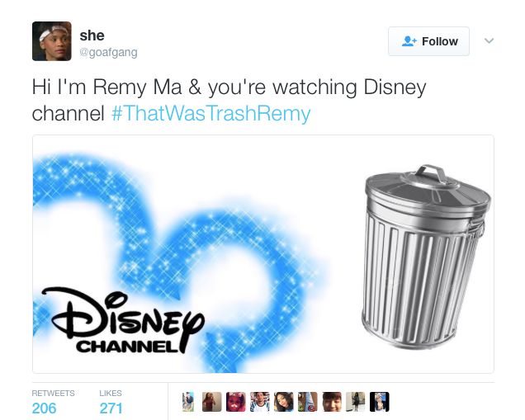525x420 pixels.
Task: Open the Disney Channel trash can image
Action: point(263,254)
